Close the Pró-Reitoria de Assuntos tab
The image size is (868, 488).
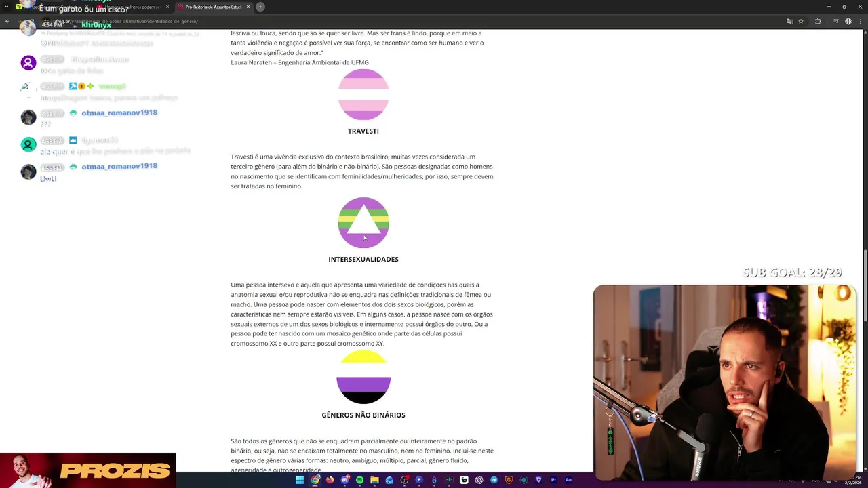(x=248, y=7)
